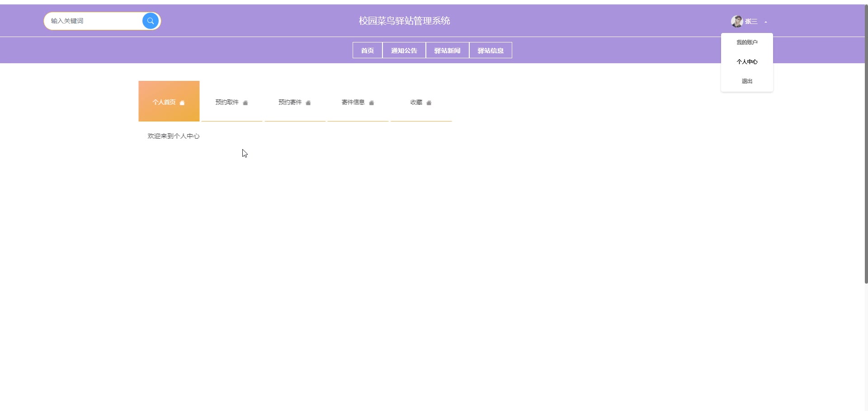Click the 欢迎来到个人中心 welcome text
868x411 pixels.
pos(174,136)
